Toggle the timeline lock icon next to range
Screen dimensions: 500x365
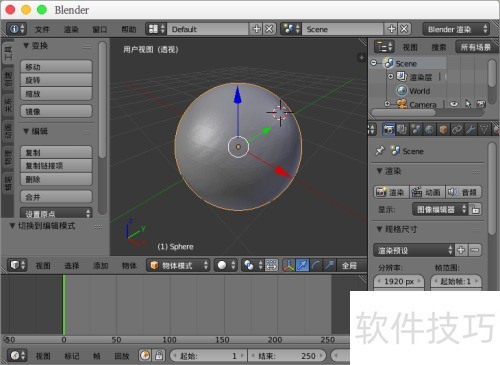tap(159, 356)
